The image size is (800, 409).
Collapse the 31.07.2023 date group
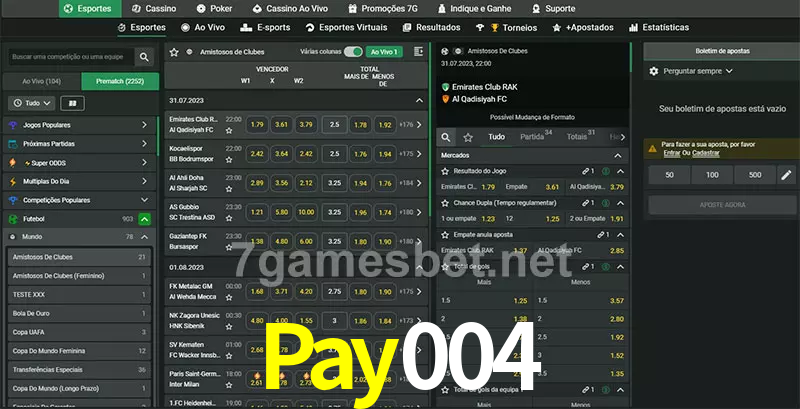coord(419,101)
